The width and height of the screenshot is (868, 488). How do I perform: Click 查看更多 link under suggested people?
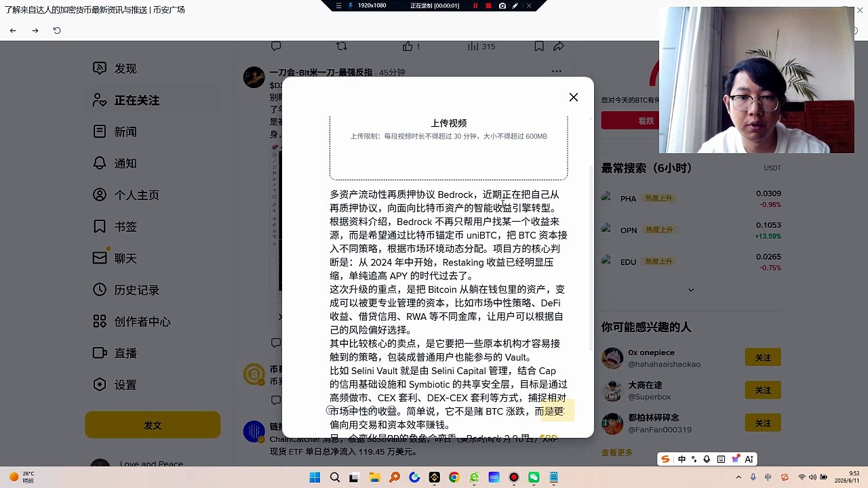(617, 453)
